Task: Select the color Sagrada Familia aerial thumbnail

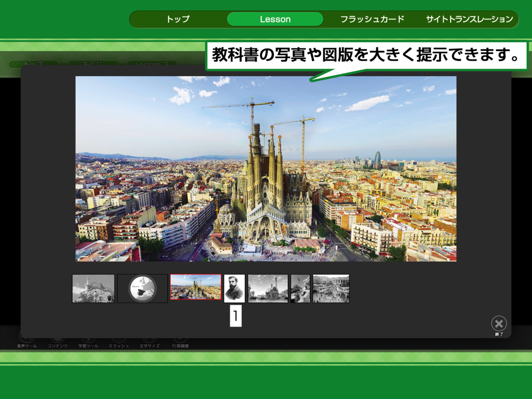Action: click(196, 287)
